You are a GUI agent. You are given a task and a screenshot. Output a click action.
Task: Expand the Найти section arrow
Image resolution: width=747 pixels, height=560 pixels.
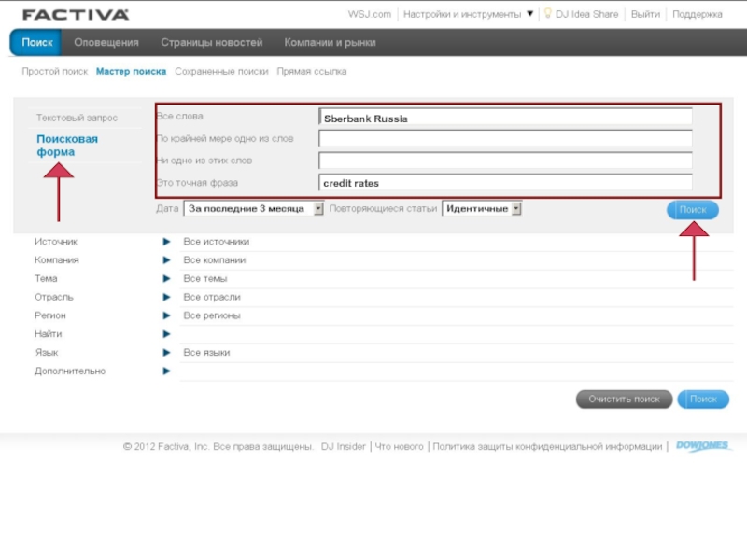pyautogui.click(x=166, y=334)
